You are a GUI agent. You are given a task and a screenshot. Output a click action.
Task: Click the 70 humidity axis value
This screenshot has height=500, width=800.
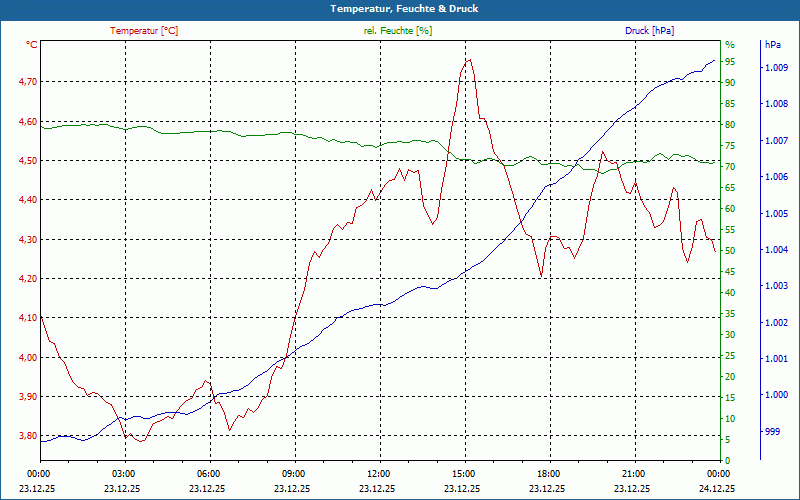tap(730, 167)
